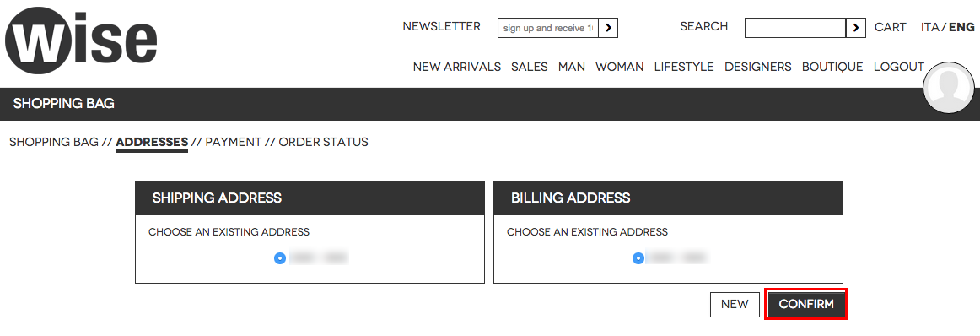Click the Wise logo
The width and height of the screenshot is (980, 336).
click(81, 40)
